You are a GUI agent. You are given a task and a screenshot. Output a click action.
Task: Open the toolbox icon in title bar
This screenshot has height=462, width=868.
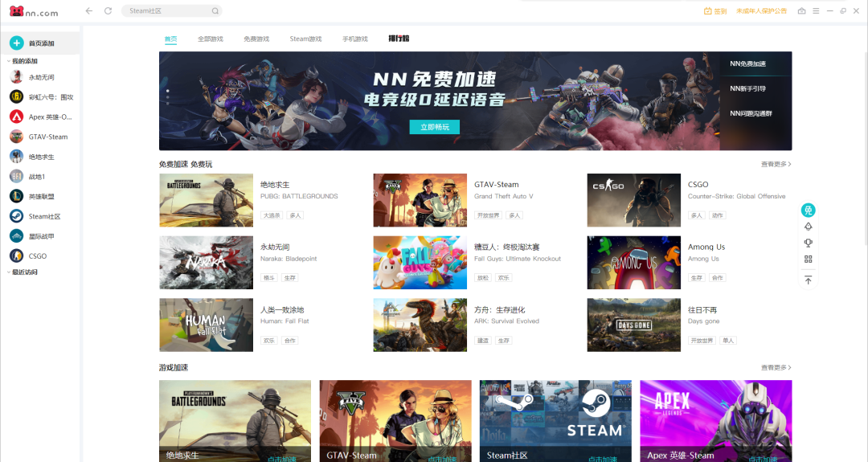click(801, 11)
